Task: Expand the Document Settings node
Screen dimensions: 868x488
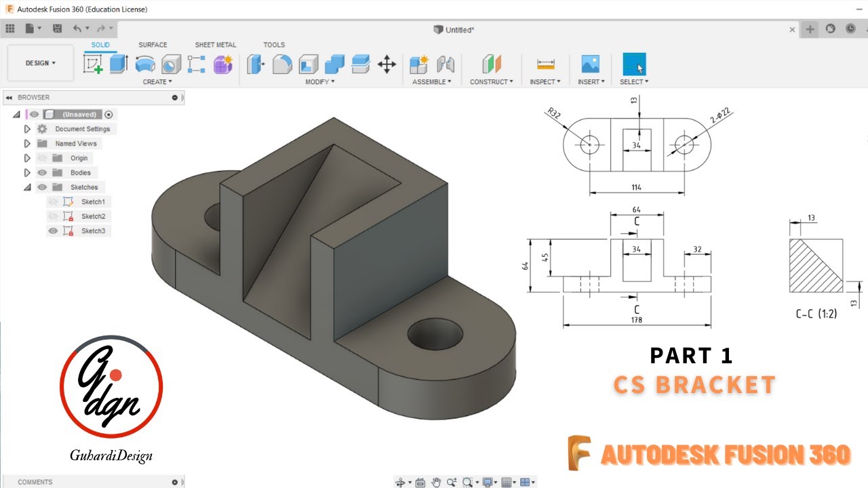Action: (27, 129)
